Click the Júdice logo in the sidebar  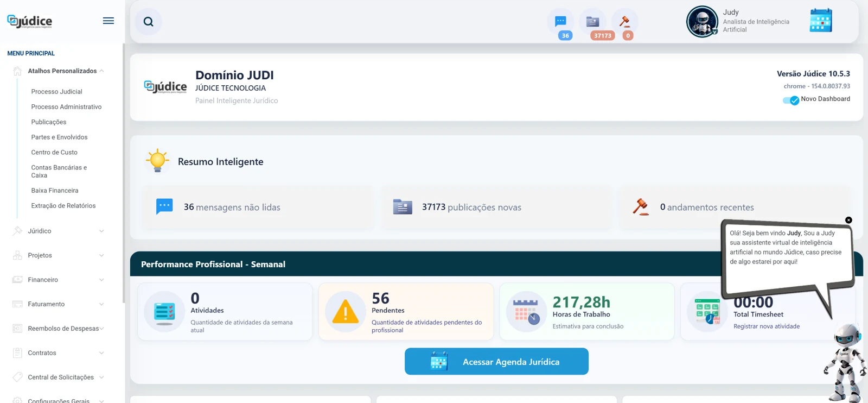click(x=30, y=21)
